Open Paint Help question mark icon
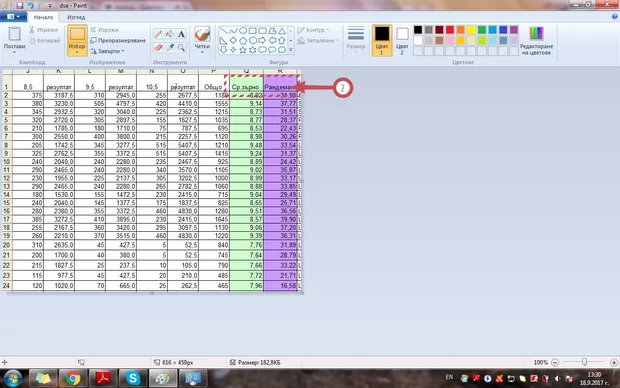The image size is (620, 388). (x=614, y=17)
